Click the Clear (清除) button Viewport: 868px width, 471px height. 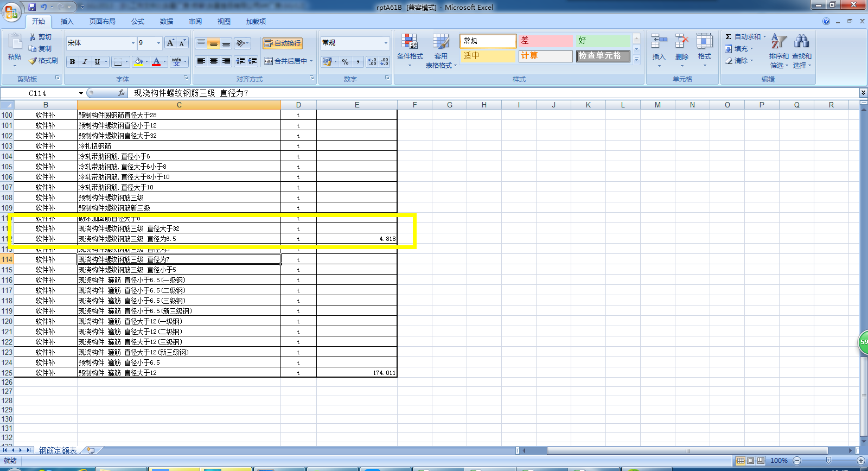click(x=739, y=61)
